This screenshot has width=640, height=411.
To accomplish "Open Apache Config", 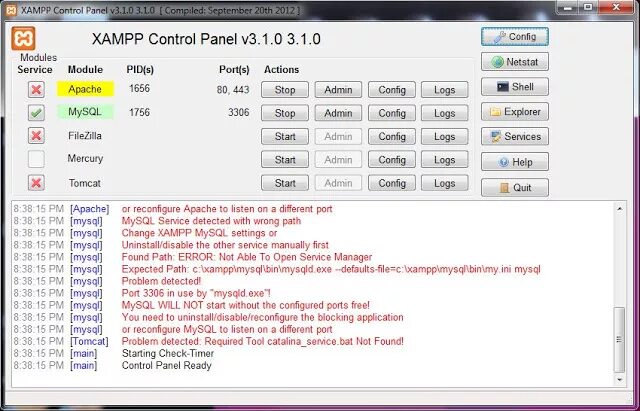I will coord(392,90).
